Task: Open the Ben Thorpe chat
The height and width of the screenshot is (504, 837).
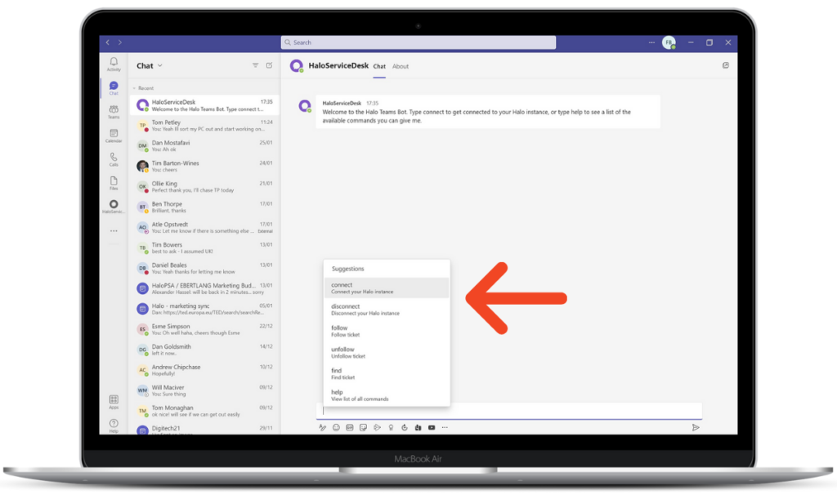Action: coord(204,207)
